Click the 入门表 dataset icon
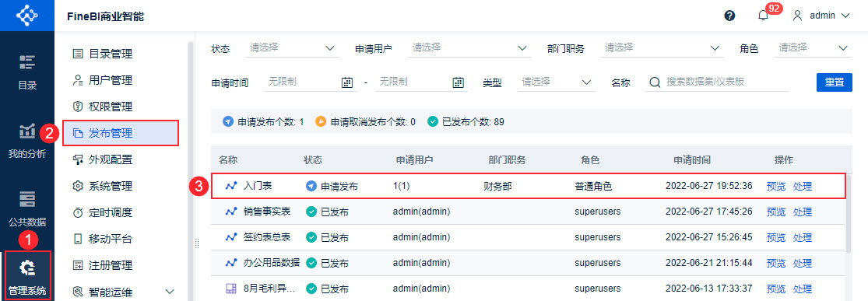868x301 pixels. [231, 186]
